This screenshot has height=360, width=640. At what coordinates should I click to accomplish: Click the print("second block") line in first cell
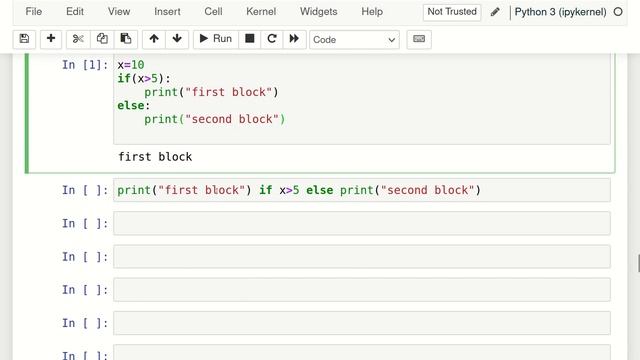point(215,119)
